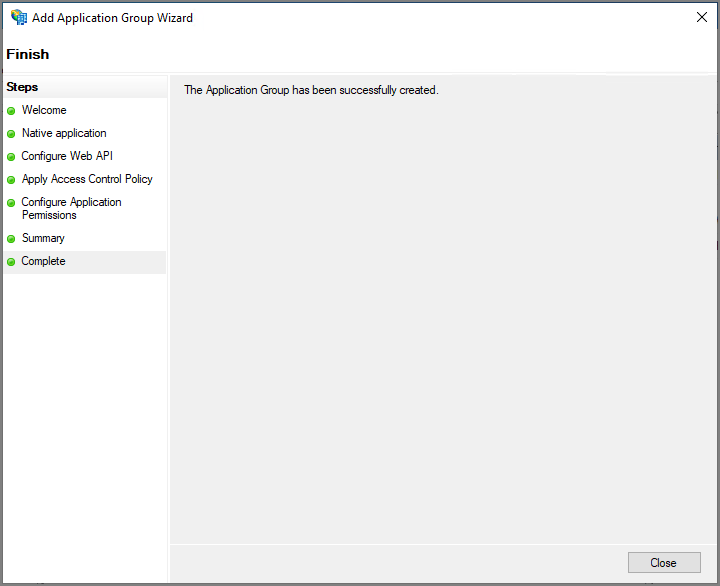This screenshot has width=720, height=586.
Task: Select the Welcome step
Action: click(44, 110)
